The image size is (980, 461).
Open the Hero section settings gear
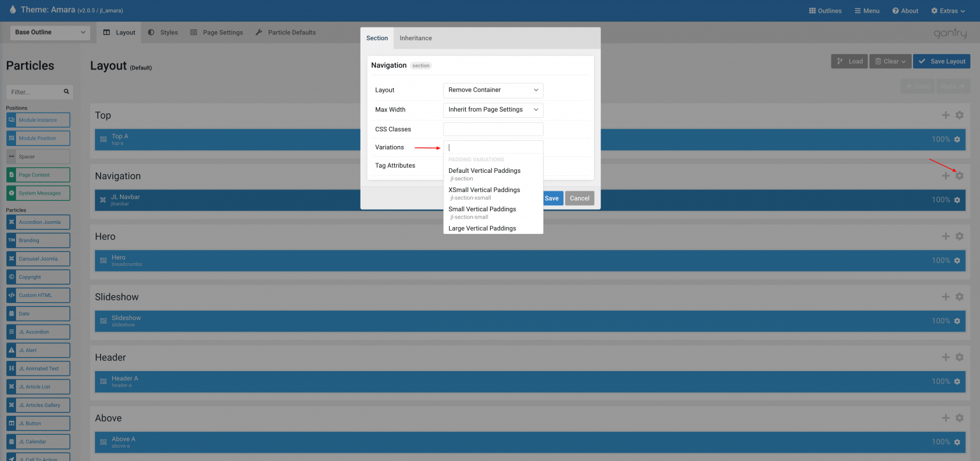(x=960, y=235)
